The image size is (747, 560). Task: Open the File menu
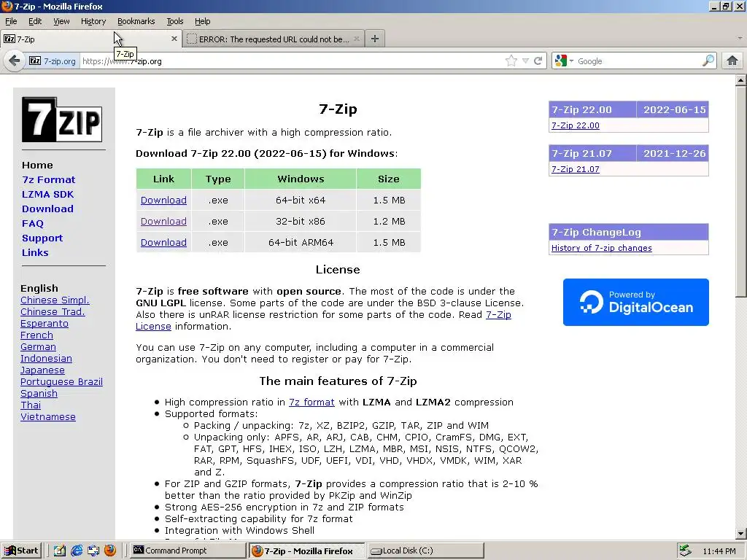(x=11, y=21)
